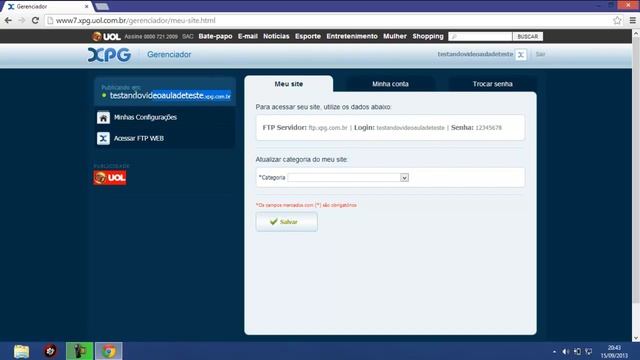Open the Esporte link
The width and height of the screenshot is (640, 360).
coord(308,36)
